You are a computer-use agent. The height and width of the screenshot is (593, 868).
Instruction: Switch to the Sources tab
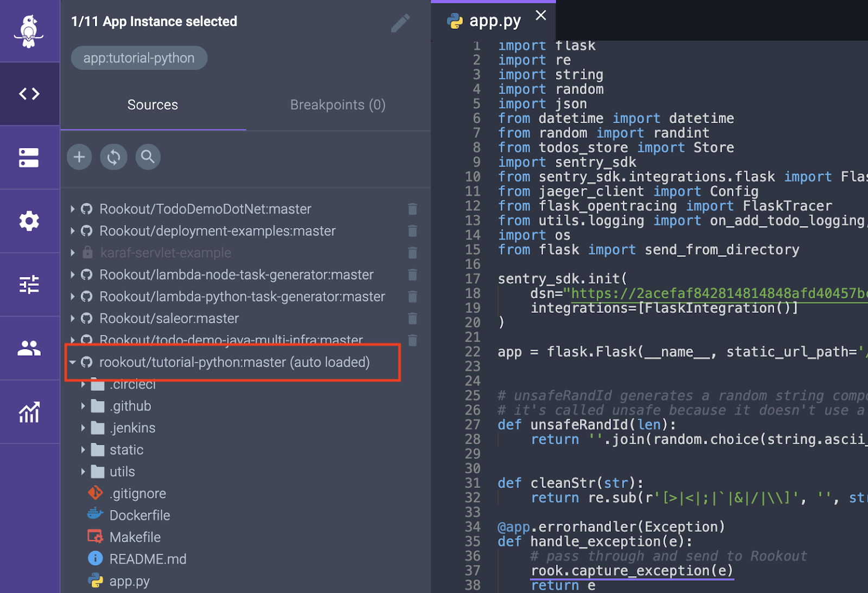coord(152,105)
